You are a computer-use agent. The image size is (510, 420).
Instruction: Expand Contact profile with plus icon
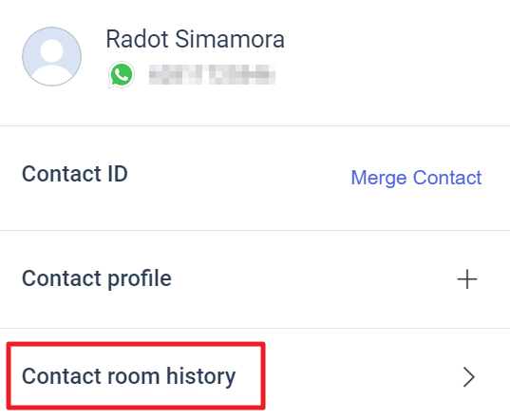[x=467, y=279]
